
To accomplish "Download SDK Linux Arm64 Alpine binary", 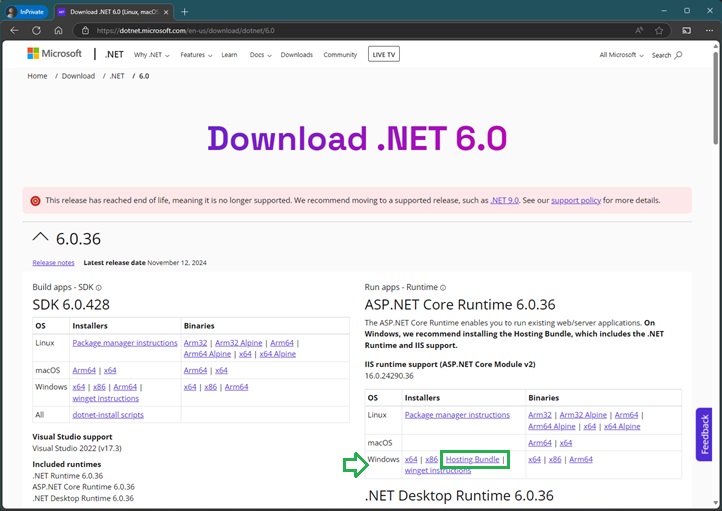I will [x=207, y=354].
